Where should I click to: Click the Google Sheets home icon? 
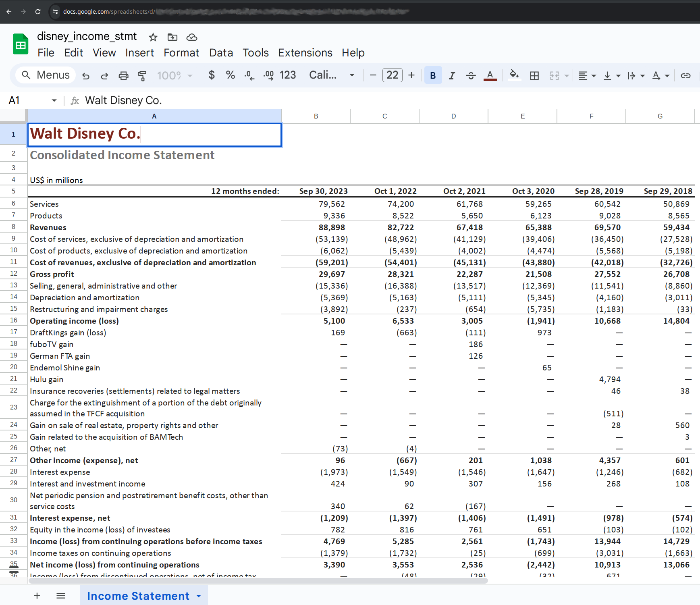(21, 44)
